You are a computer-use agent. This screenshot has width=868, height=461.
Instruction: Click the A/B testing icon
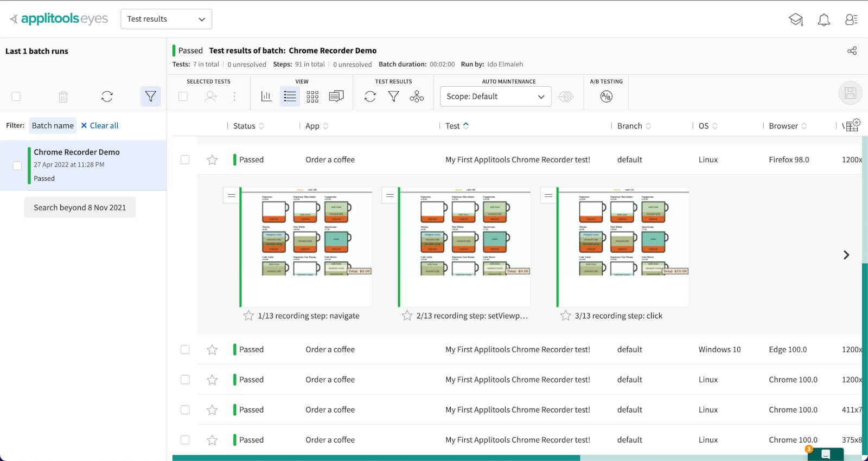606,97
